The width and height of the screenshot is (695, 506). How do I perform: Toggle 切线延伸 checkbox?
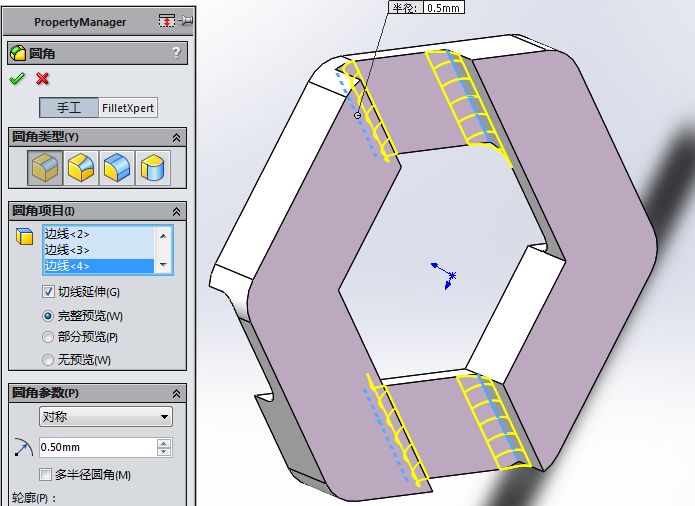(48, 292)
